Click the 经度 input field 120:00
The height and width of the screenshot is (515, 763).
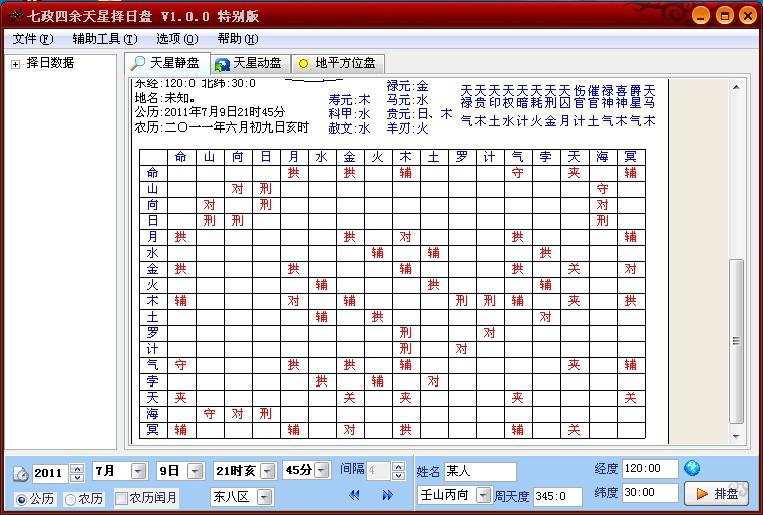pyautogui.click(x=650, y=469)
